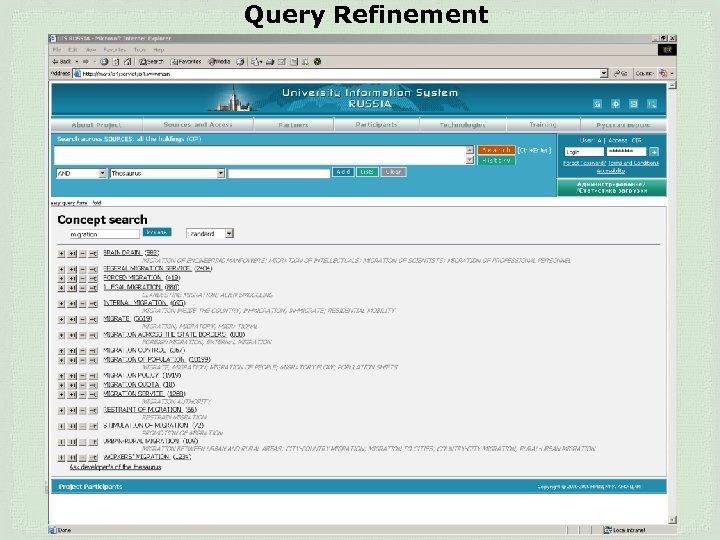
Task: Click the minus icon beside BRAIN DRAIN
Action: coord(83,253)
